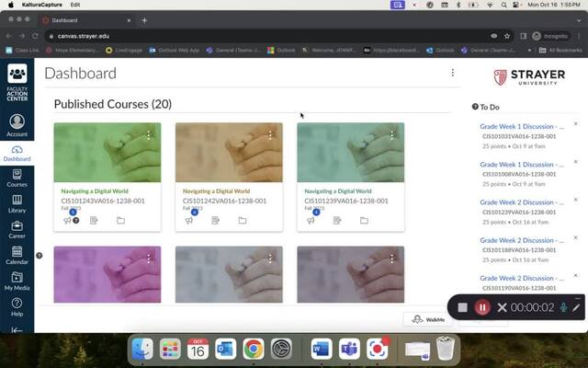Dismiss the CIS101008VA016 To Do item
The image size is (588, 368).
[576, 162]
